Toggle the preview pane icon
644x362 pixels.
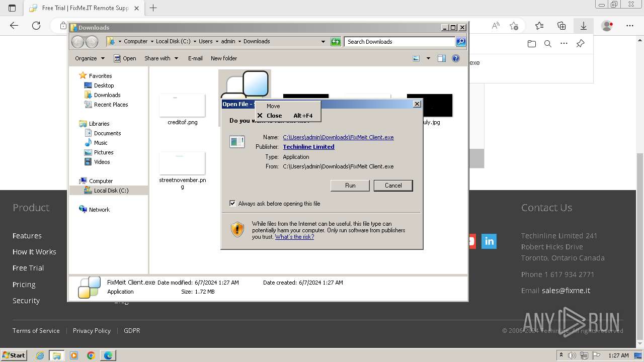coord(442,58)
